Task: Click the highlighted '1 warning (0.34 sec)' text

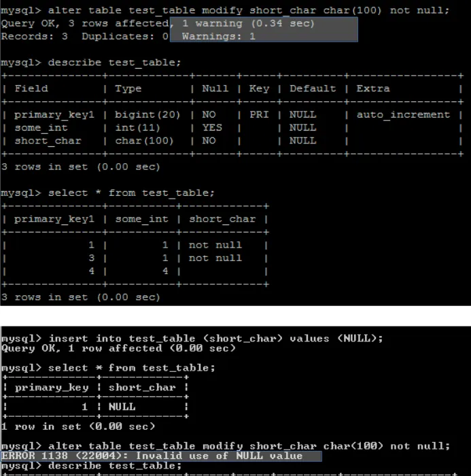Action: pos(249,23)
